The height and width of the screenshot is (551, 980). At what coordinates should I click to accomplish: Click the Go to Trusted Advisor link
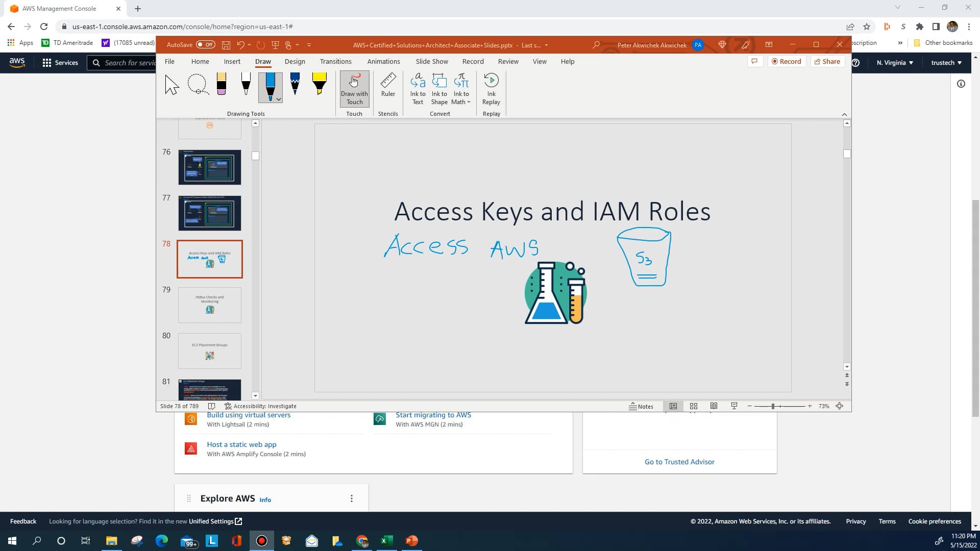coord(679,461)
